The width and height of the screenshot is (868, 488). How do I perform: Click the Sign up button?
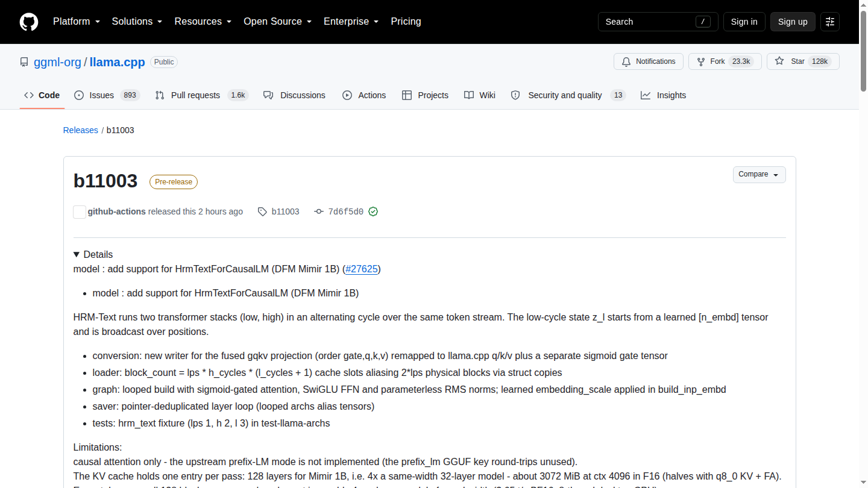793,22
